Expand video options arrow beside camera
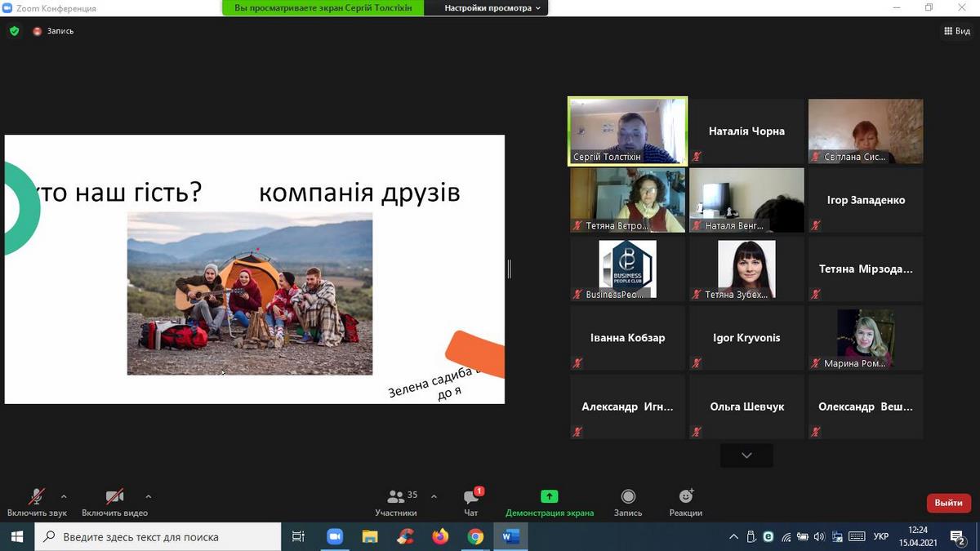 click(x=148, y=496)
